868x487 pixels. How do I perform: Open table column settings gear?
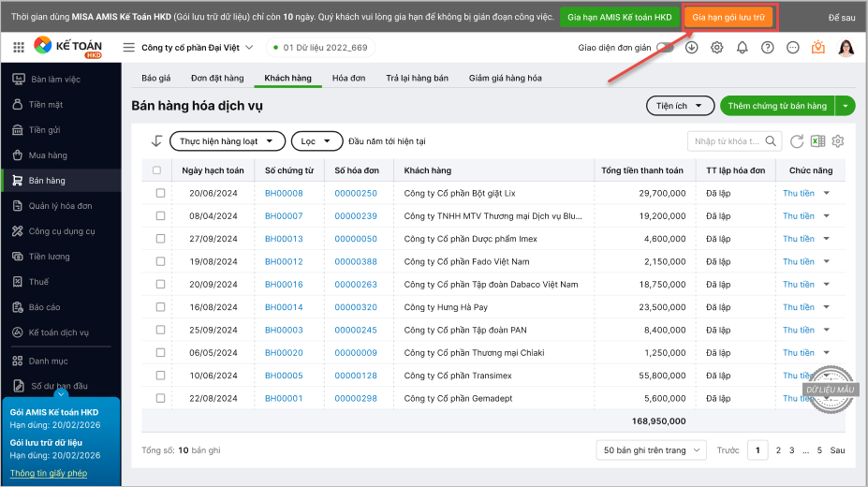838,141
